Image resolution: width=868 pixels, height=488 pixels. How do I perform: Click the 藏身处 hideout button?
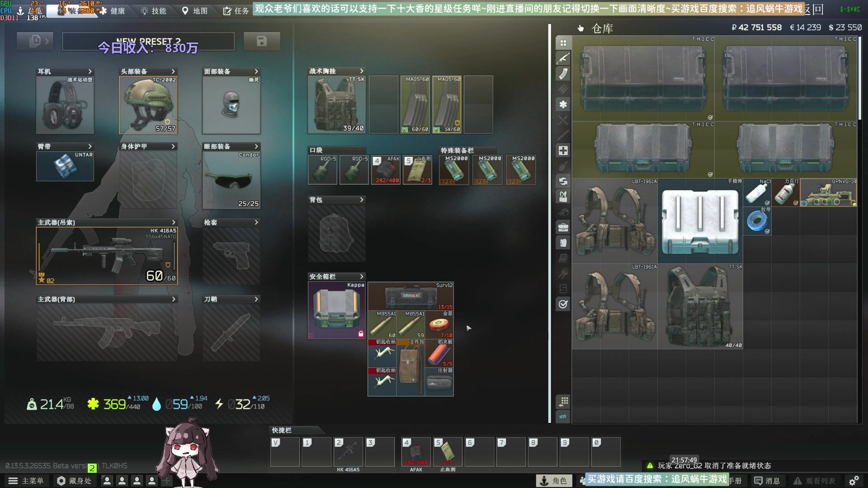point(75,481)
